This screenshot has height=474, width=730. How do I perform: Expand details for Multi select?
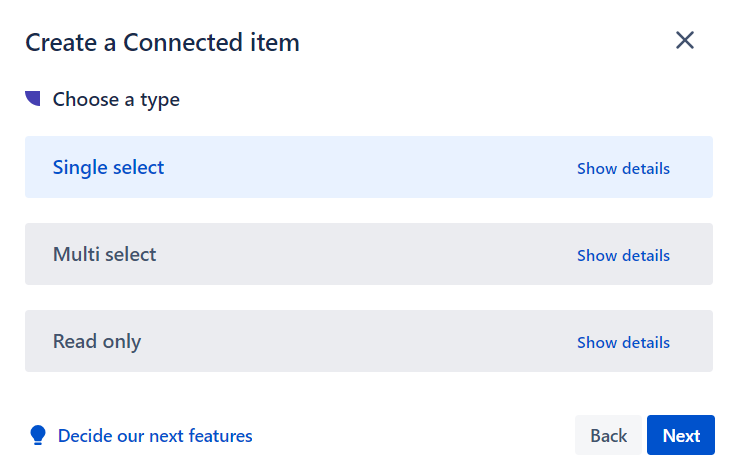(623, 255)
